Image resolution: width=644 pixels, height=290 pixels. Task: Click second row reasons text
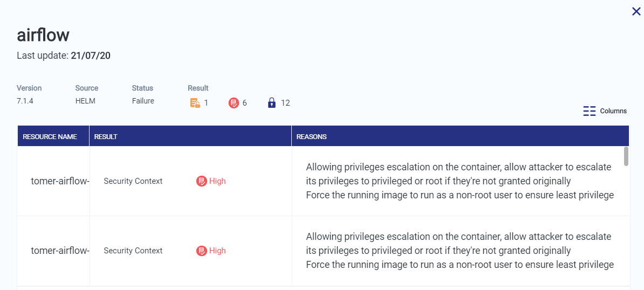[x=460, y=251]
